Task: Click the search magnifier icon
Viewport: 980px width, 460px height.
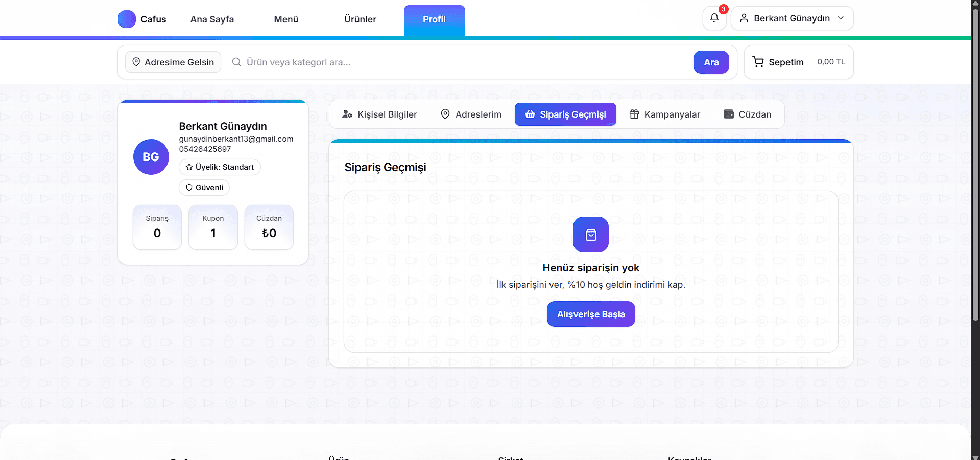Action: [x=236, y=62]
